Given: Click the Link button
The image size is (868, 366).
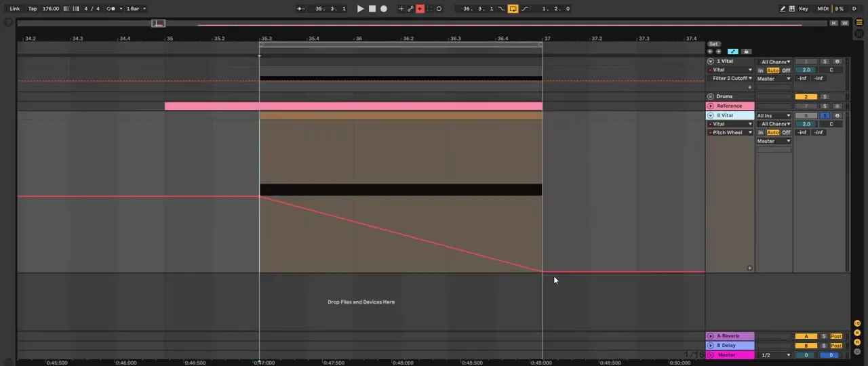Looking at the screenshot, I should (14, 9).
